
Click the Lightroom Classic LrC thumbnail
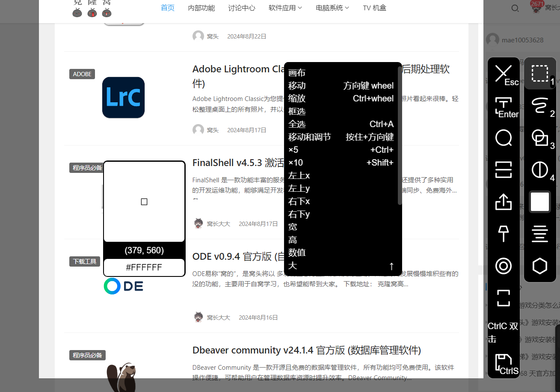123,98
